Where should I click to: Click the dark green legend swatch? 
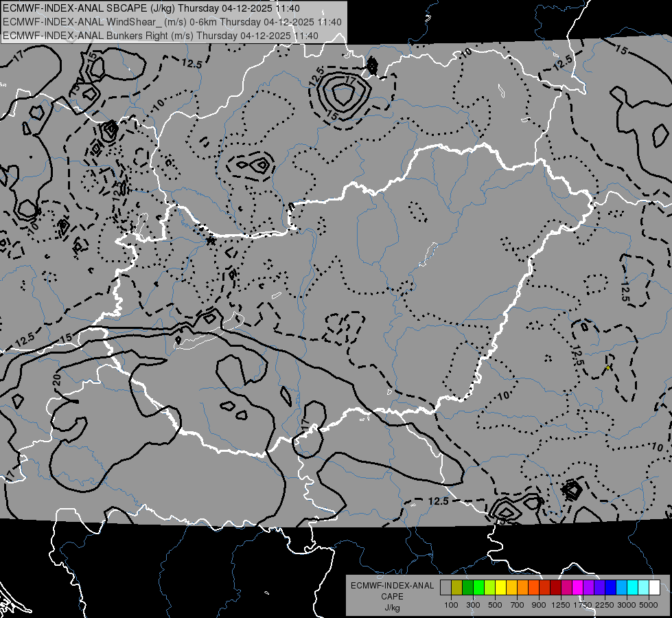pyautogui.click(x=467, y=587)
